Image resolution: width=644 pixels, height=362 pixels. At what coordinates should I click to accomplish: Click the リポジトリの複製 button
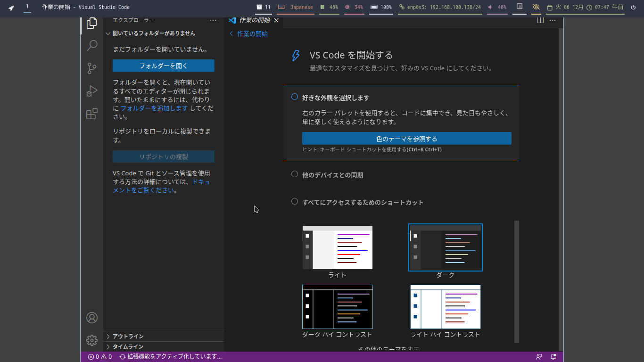(x=164, y=156)
